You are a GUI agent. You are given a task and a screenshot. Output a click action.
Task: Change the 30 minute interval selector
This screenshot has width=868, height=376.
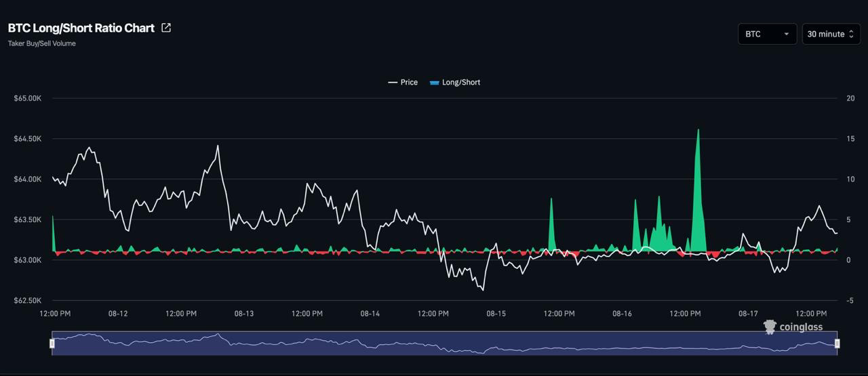click(831, 34)
